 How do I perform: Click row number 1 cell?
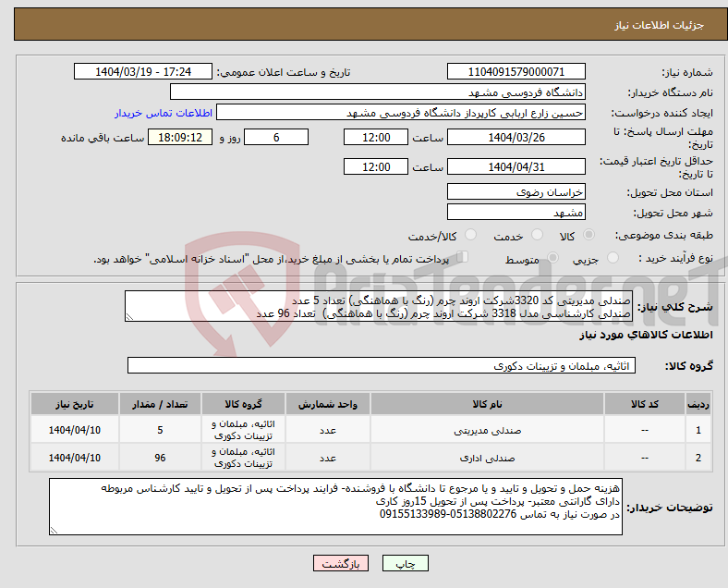698,430
